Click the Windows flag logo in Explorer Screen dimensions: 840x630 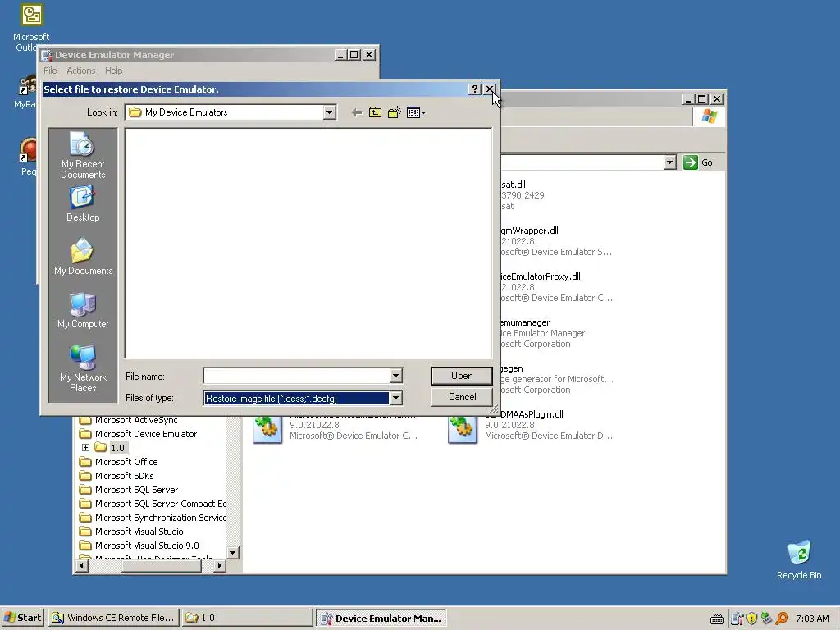coord(710,116)
